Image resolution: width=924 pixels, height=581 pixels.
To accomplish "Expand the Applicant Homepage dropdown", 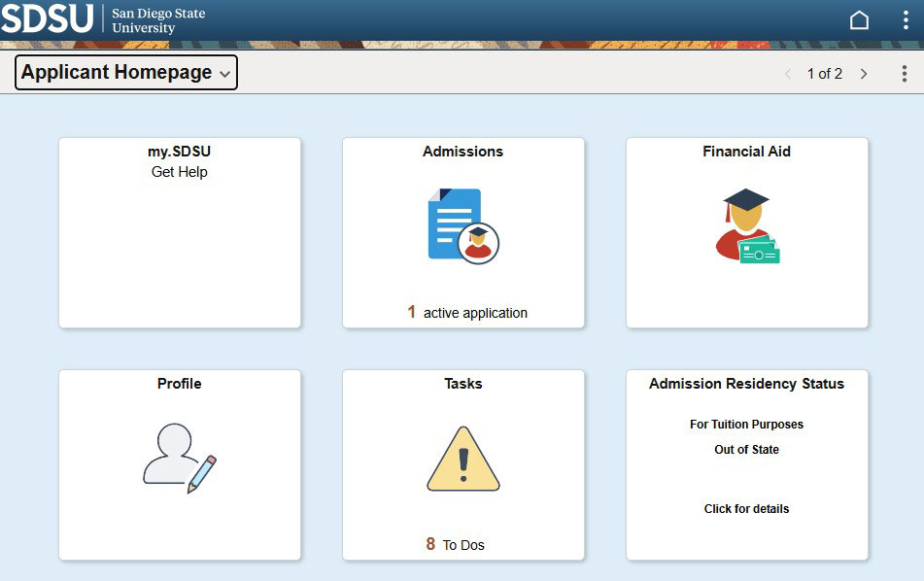I will click(126, 73).
